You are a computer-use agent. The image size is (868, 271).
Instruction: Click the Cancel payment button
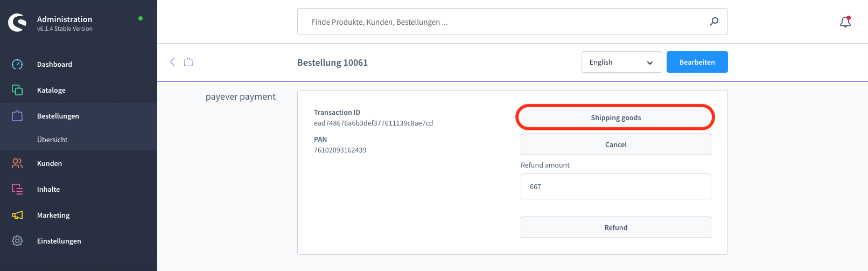pyautogui.click(x=616, y=144)
